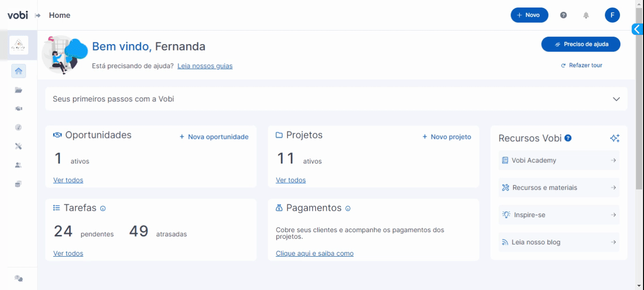This screenshot has width=644, height=290.
Task: Open the opportunities handshake icon in sidebar
Action: tap(18, 109)
